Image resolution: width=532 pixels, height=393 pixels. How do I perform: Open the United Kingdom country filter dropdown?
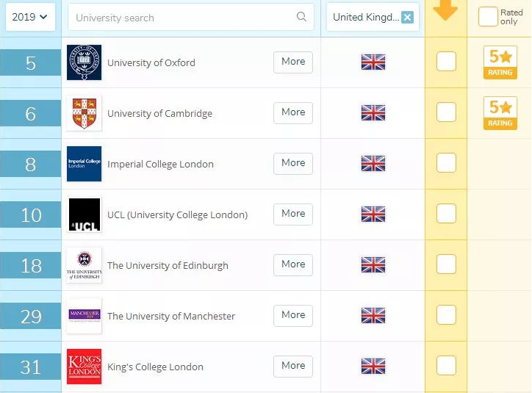366,17
